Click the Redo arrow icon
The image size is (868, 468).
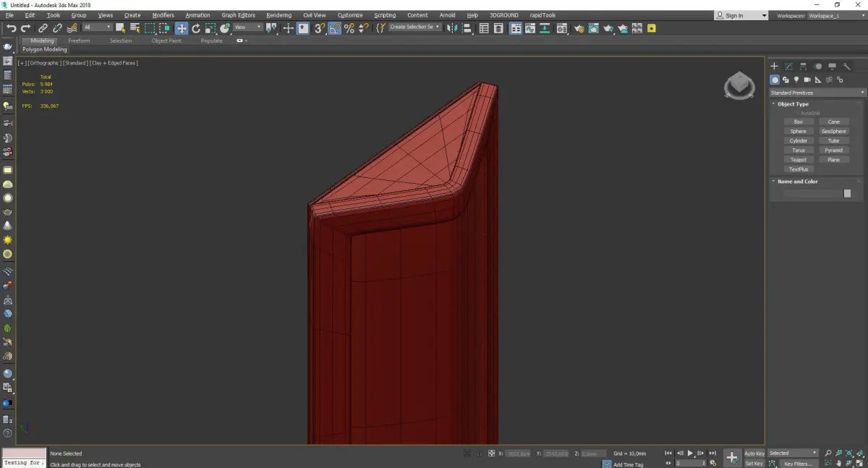click(x=26, y=28)
